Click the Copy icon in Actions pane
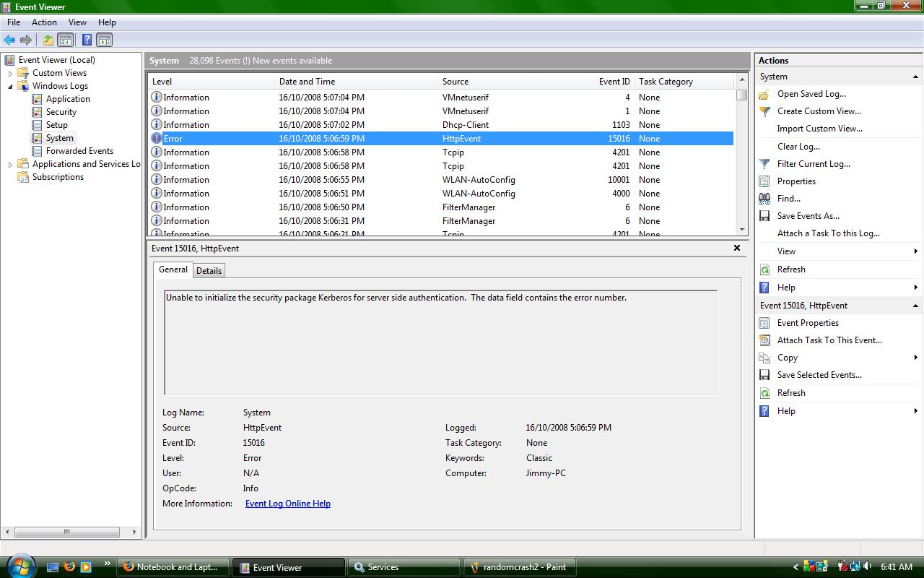Screen dimensions: 924x578 point(764,358)
